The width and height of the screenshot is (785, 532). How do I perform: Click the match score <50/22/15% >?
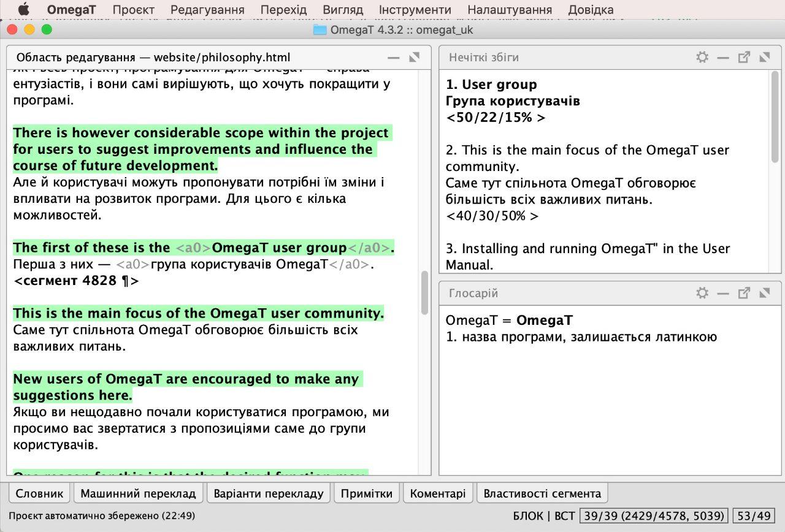pyautogui.click(x=496, y=118)
